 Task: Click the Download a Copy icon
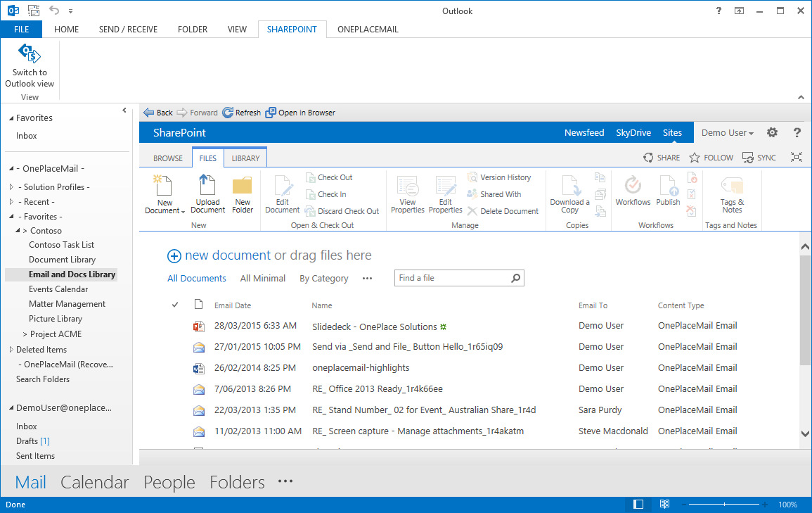570,186
